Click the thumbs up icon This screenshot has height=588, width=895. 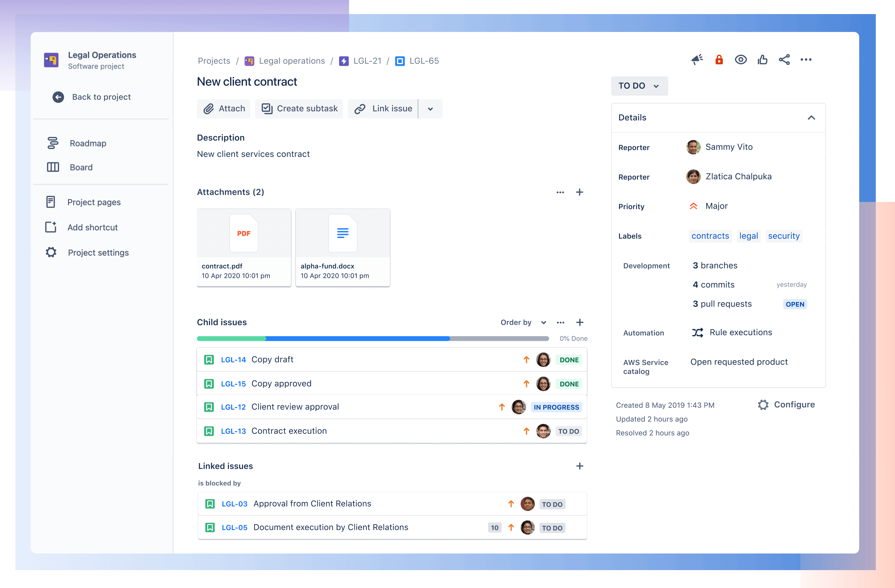click(762, 60)
